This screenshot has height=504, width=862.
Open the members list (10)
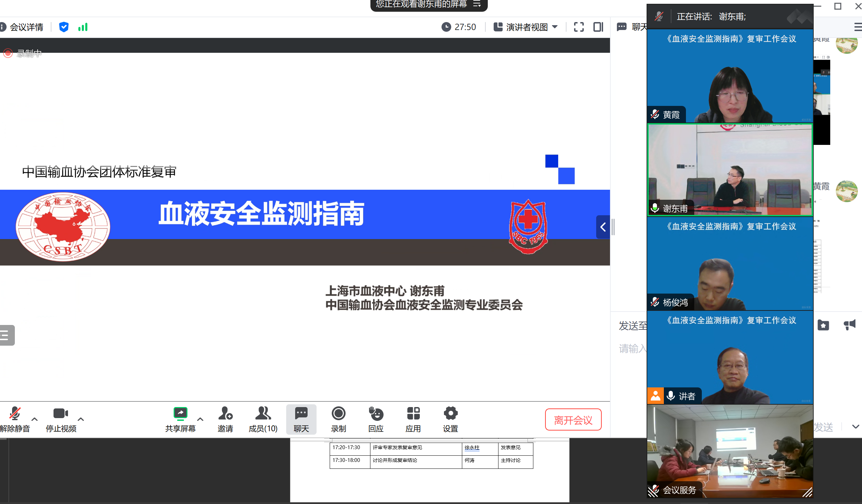pyautogui.click(x=263, y=419)
